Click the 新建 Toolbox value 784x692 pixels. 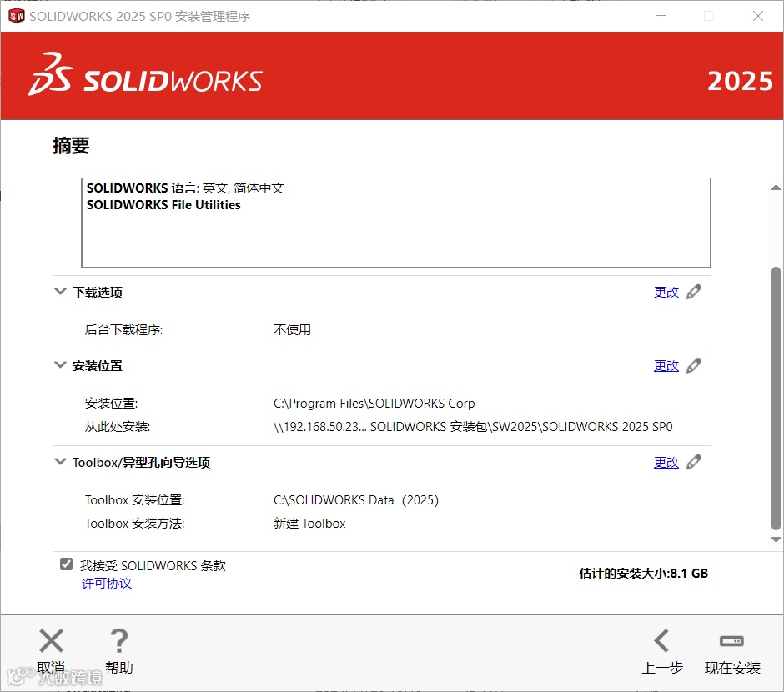pos(309,524)
